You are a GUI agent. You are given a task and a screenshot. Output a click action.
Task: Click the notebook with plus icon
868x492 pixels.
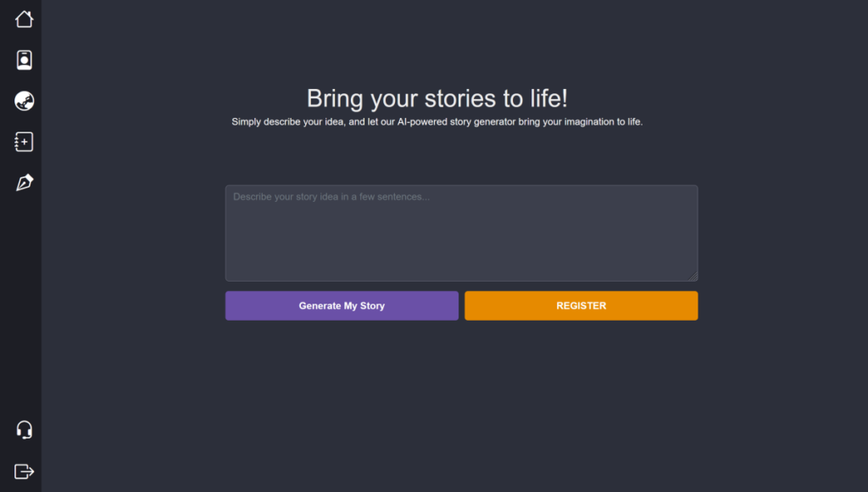pyautogui.click(x=24, y=143)
